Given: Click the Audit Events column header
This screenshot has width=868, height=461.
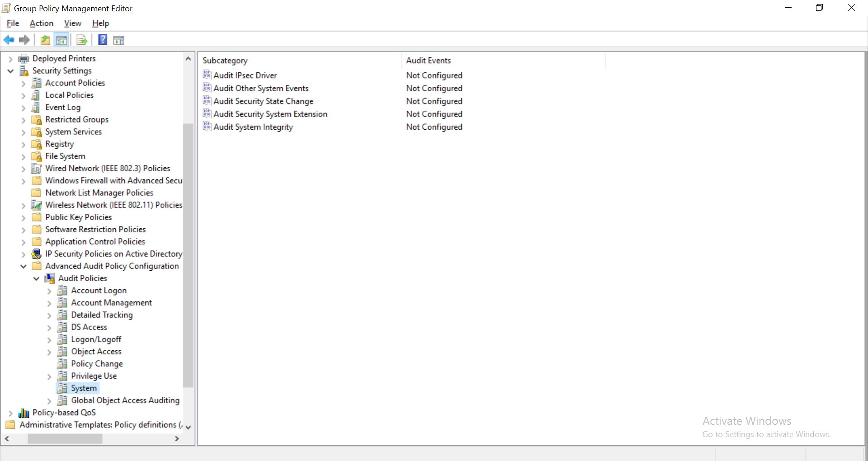Looking at the screenshot, I should (x=429, y=60).
